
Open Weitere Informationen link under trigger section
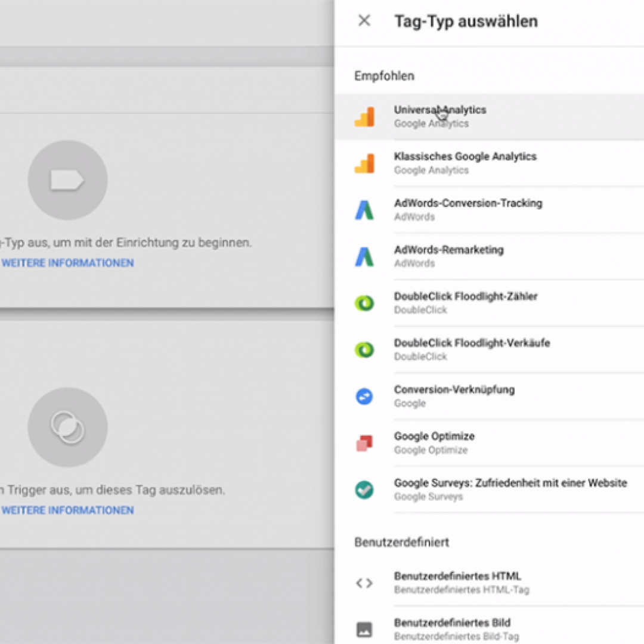(68, 510)
